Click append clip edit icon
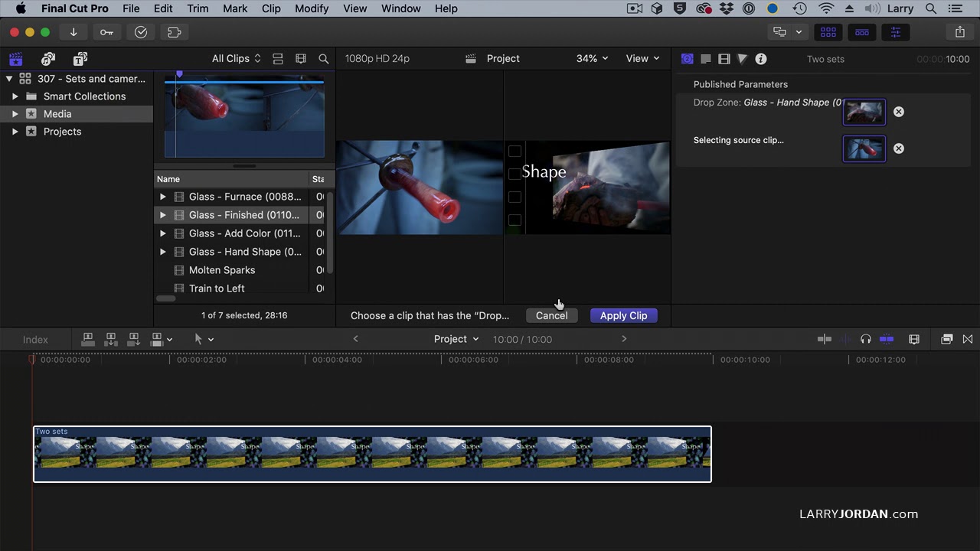Image resolution: width=980 pixels, height=551 pixels. point(134,339)
